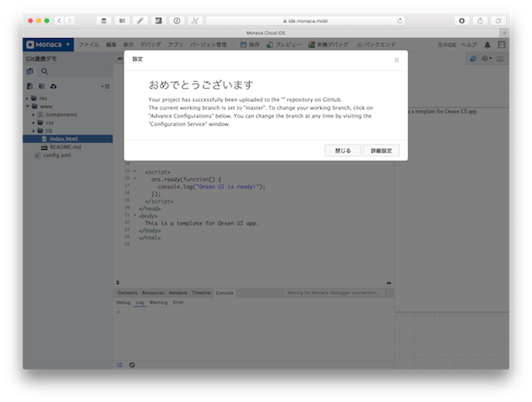The height and width of the screenshot is (402, 532).
Task: Collapse the debugger panel with arrow icon
Action: pos(118,282)
